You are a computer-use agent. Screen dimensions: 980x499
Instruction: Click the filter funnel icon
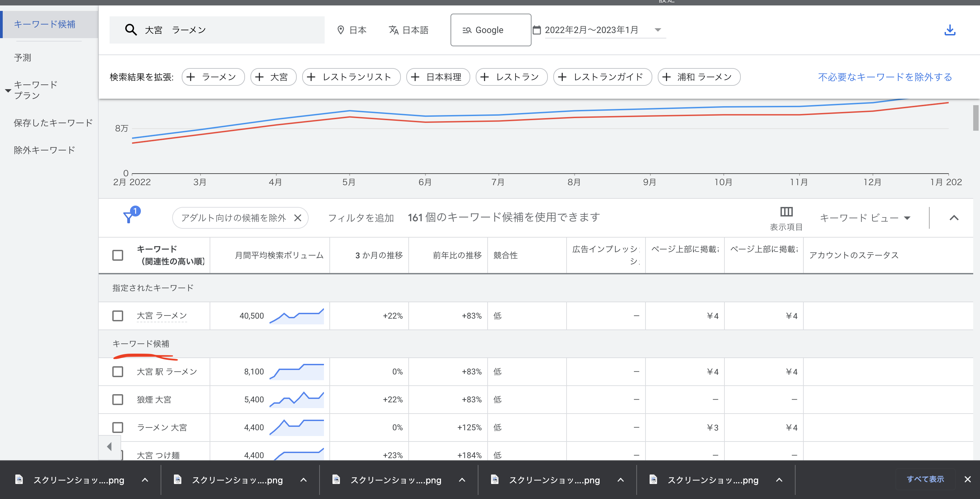pyautogui.click(x=129, y=218)
